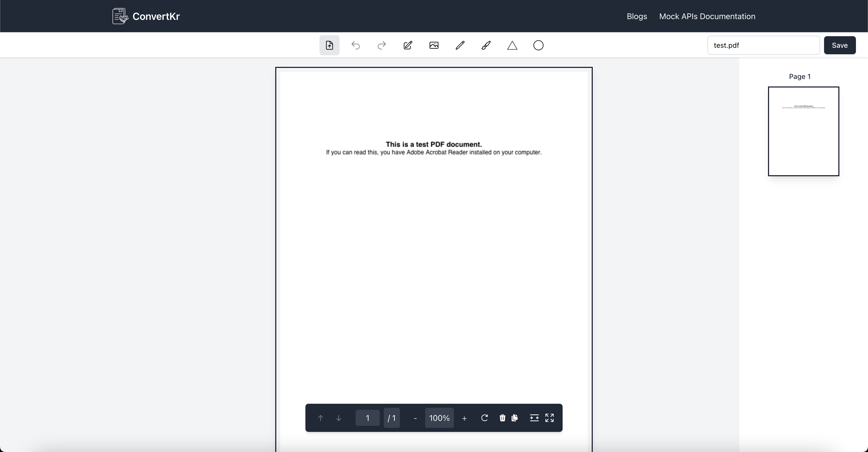Click the 'Page 1' label
The width and height of the screenshot is (868, 452).
click(x=800, y=77)
